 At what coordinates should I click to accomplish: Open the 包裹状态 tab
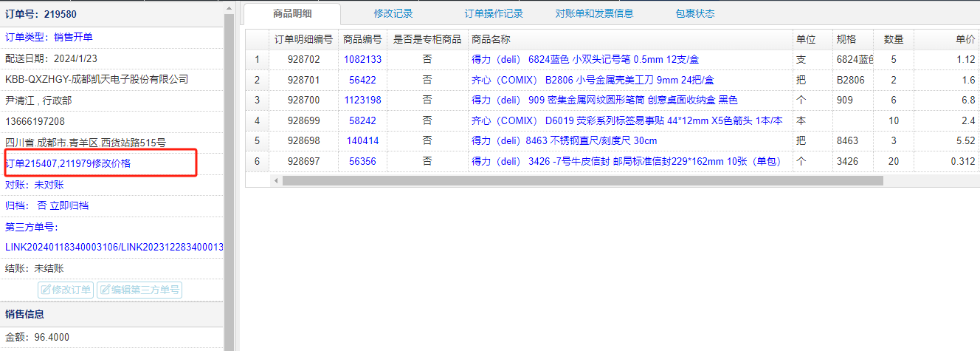coord(694,13)
